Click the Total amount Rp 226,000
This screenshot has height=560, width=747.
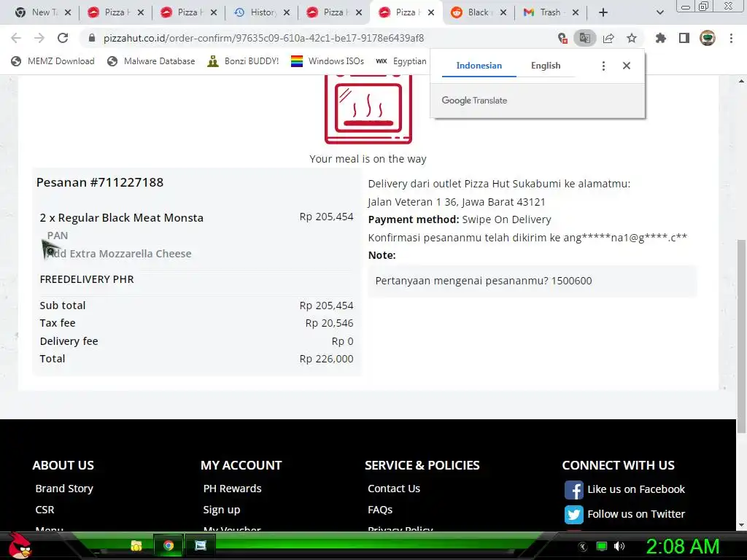(326, 359)
